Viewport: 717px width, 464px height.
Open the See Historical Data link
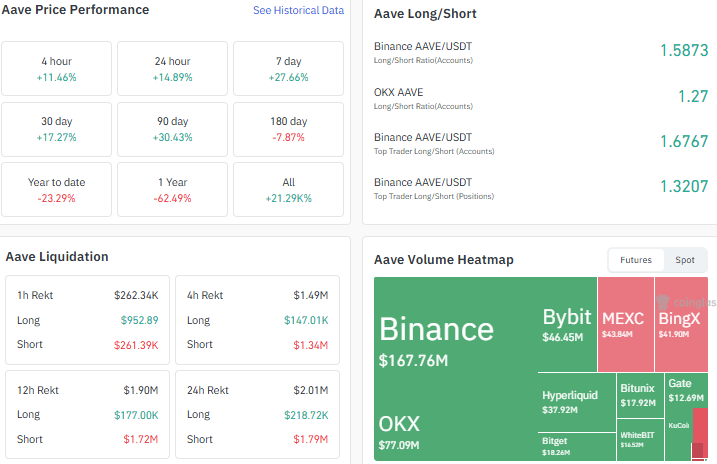tap(298, 10)
